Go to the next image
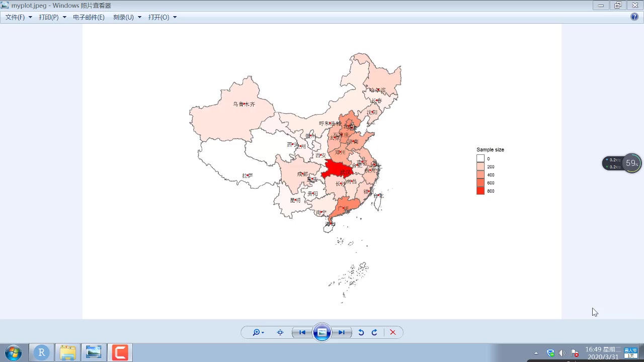This screenshot has width=644, height=362. tap(342, 332)
